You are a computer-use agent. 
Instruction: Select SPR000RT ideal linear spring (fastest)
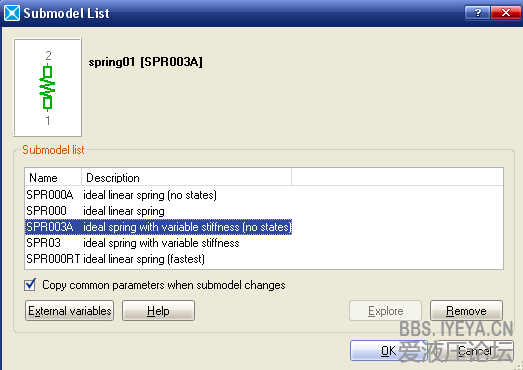tap(264, 259)
